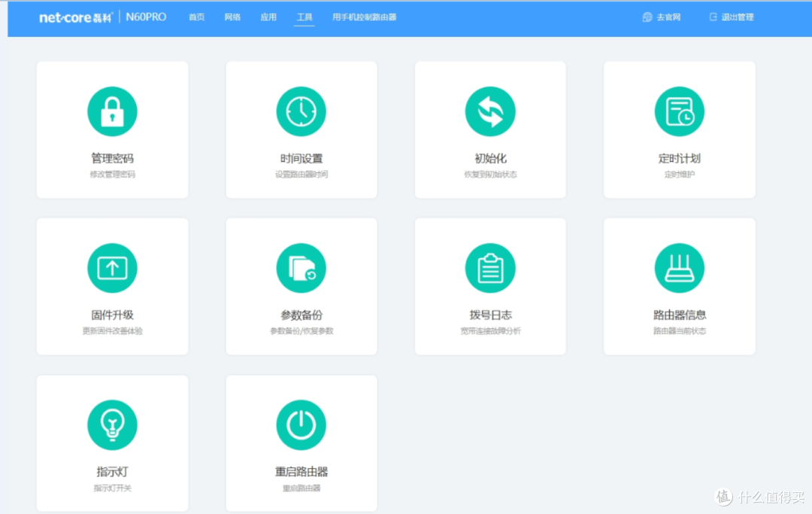This screenshot has width=812, height=514.
Task: Click the 参数备份/恢复参数 description text
Action: click(301, 330)
